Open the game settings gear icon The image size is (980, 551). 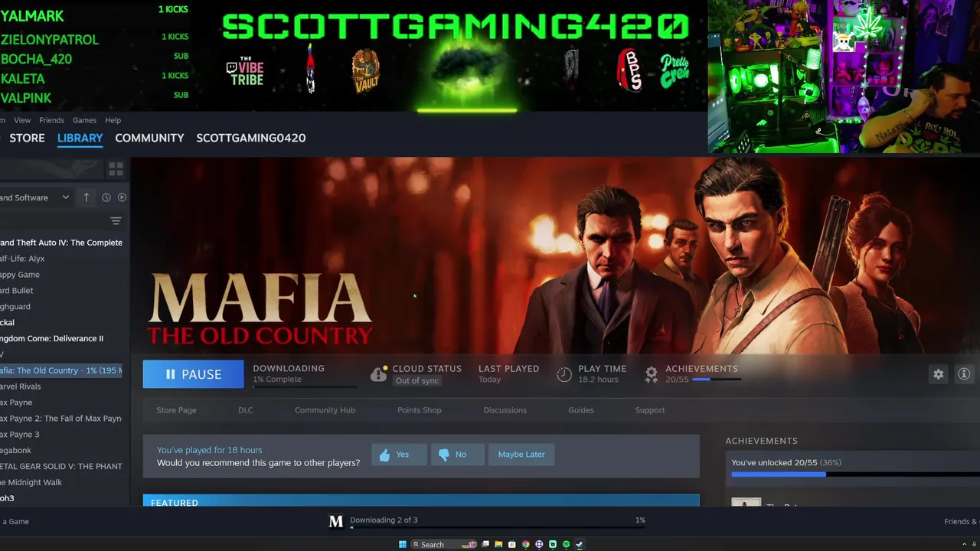tap(938, 374)
